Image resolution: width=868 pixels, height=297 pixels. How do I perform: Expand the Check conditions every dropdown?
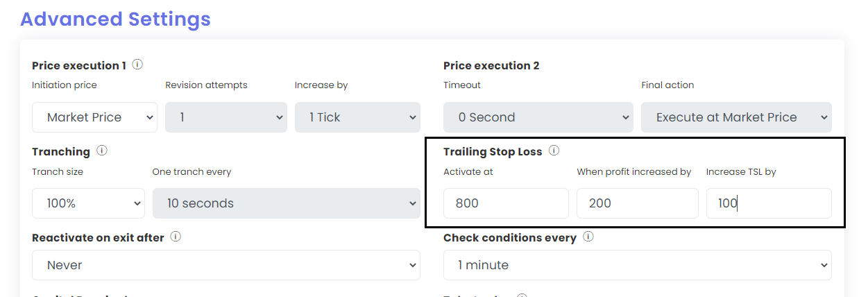637,265
